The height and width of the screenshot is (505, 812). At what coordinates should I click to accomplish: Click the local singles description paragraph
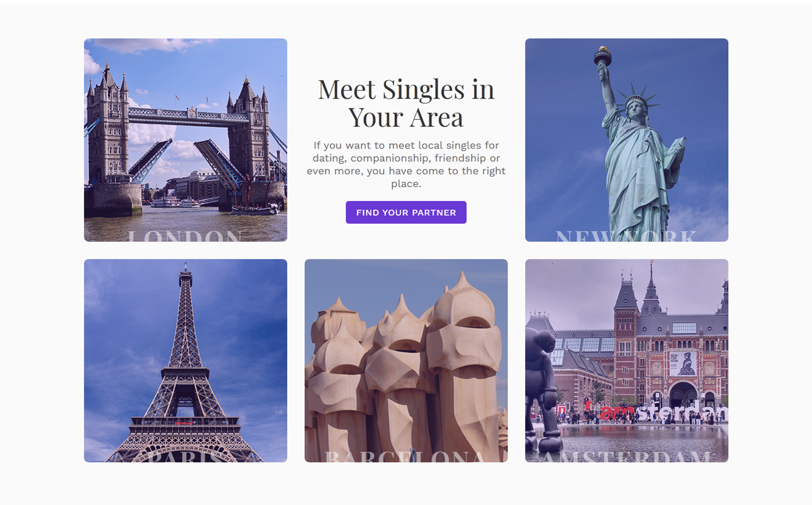click(x=406, y=165)
